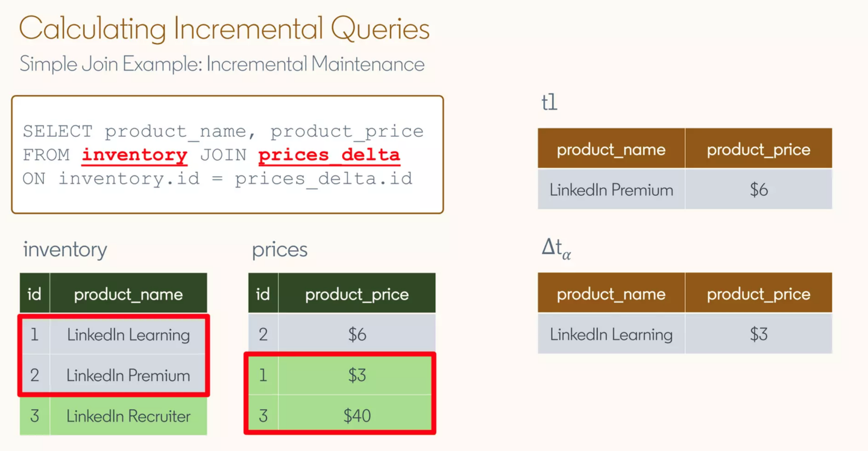Click the 'Calculating Incremental Queries' slide title
Viewport: 868px width, 451px height.
point(224,30)
